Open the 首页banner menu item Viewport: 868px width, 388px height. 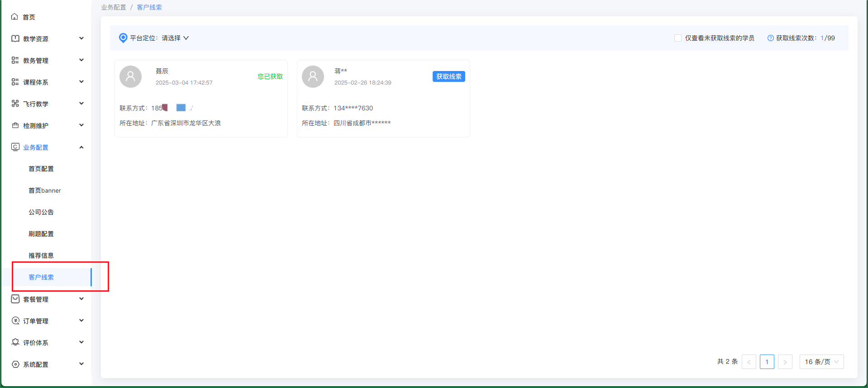44,190
